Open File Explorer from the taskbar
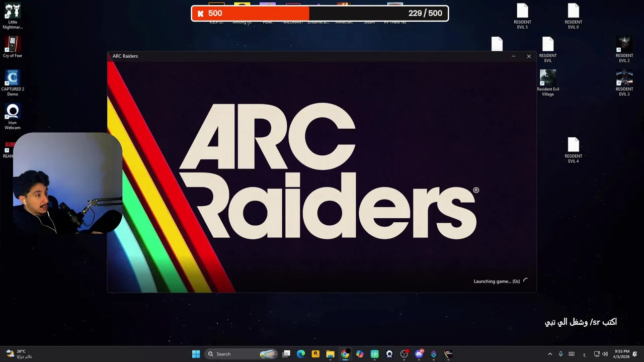 pos(330,354)
